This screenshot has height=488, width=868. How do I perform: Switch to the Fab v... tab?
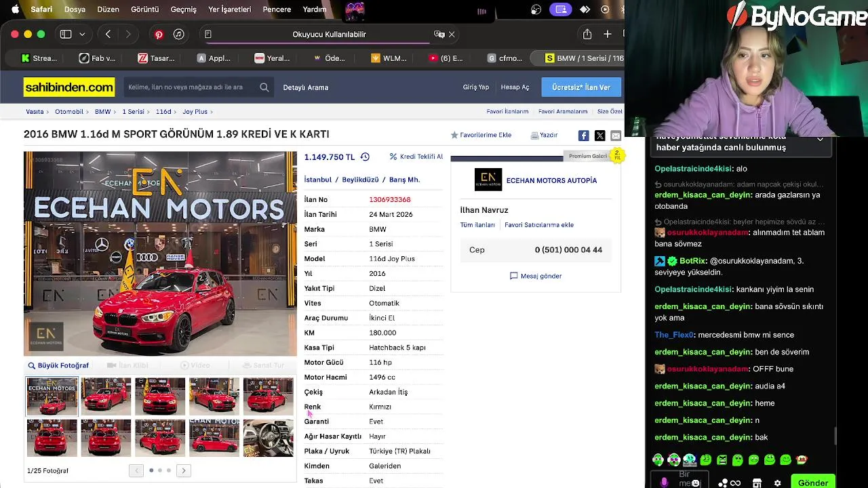pos(98,58)
